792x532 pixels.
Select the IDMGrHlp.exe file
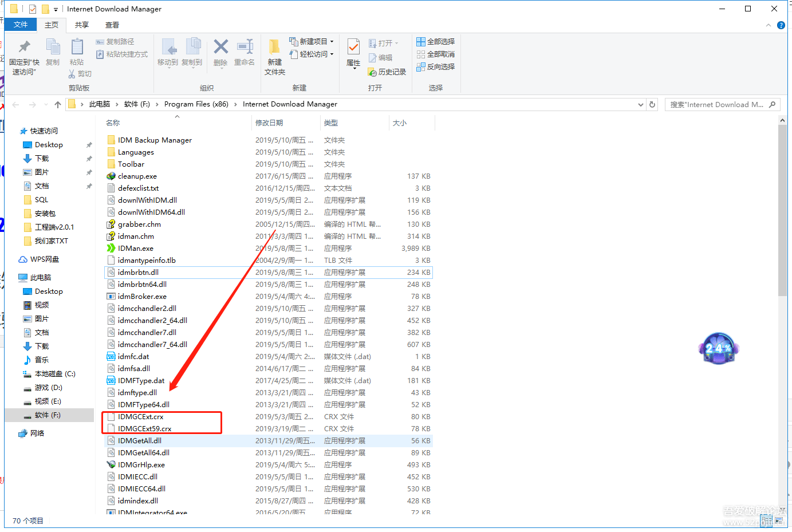pyautogui.click(x=141, y=465)
